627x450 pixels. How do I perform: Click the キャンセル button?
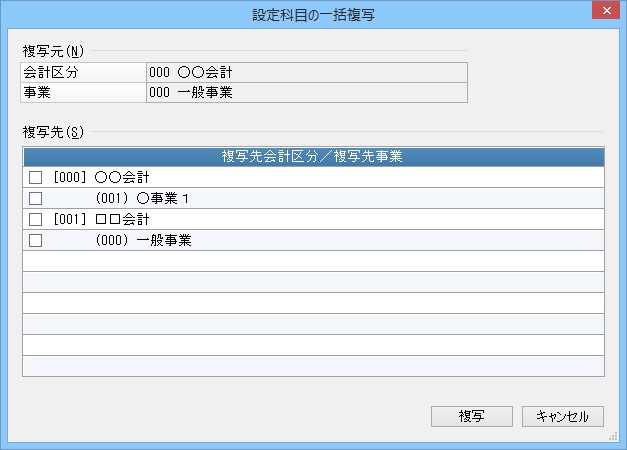tap(563, 416)
